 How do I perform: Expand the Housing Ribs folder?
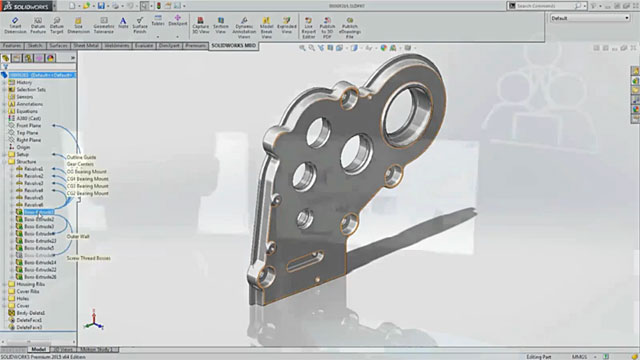coord(4,284)
